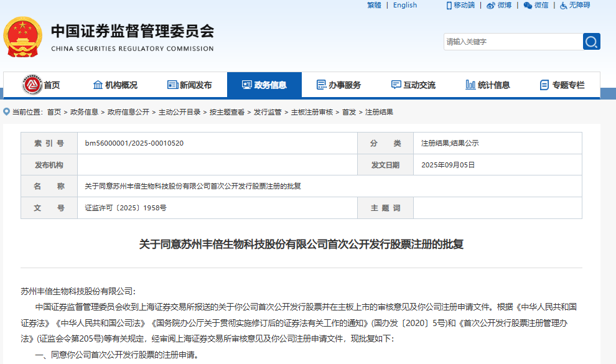Click 政府信息公开 in the breadcrumb
Image resolution: width=616 pixels, height=364 pixels.
click(x=128, y=112)
